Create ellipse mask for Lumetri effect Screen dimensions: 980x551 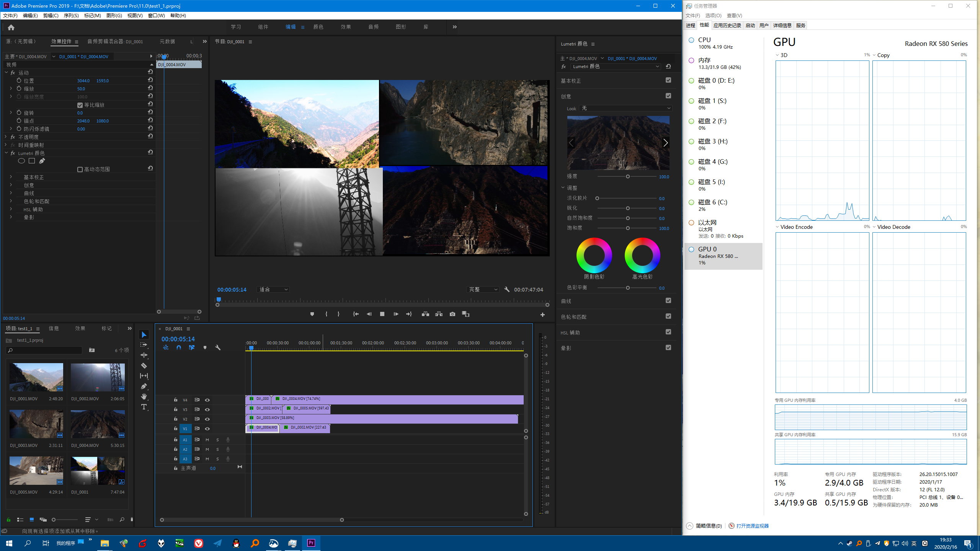click(x=21, y=161)
